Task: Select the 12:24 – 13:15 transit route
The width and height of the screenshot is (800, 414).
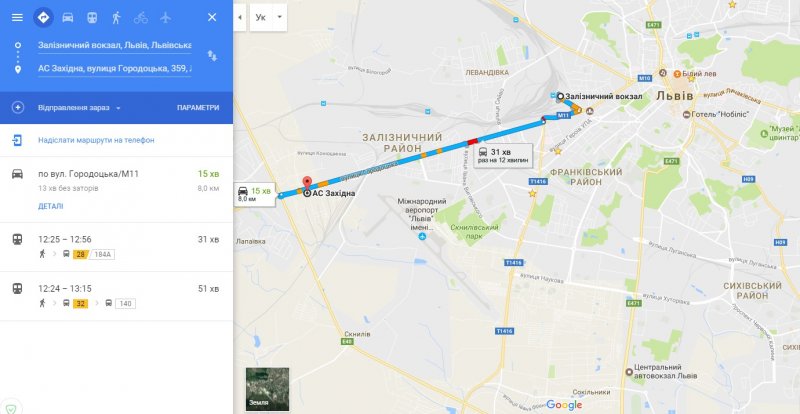Action: (116, 296)
